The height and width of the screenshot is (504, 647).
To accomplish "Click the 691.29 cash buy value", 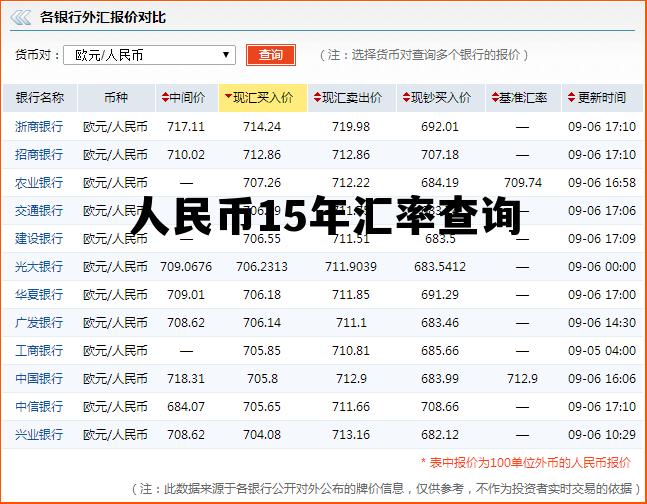I will [440, 295].
